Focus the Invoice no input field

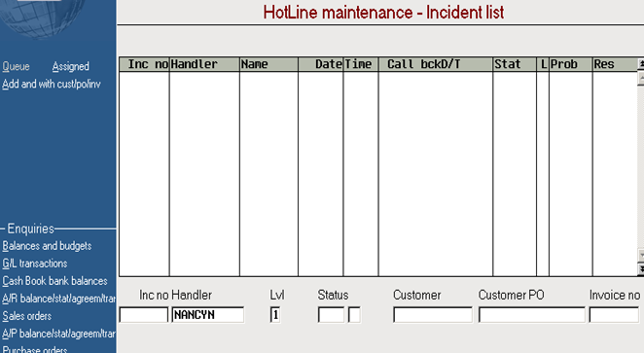click(614, 315)
